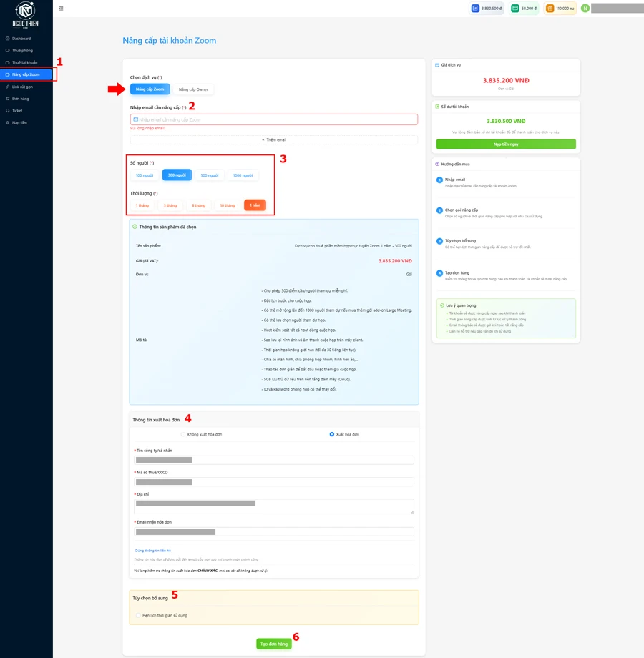
Task: Enable the Hẹn lịch thời gian sử dụng checkbox
Action: pos(138,615)
